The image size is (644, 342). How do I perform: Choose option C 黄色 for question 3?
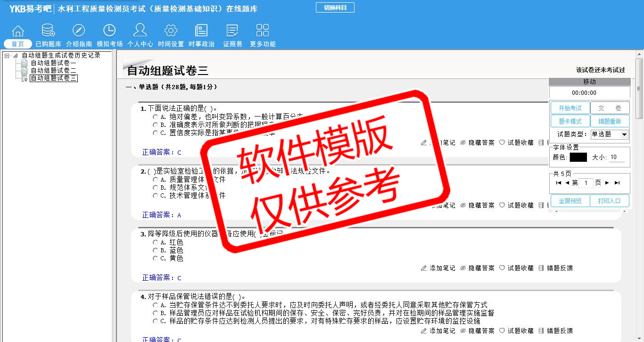pyautogui.click(x=155, y=259)
